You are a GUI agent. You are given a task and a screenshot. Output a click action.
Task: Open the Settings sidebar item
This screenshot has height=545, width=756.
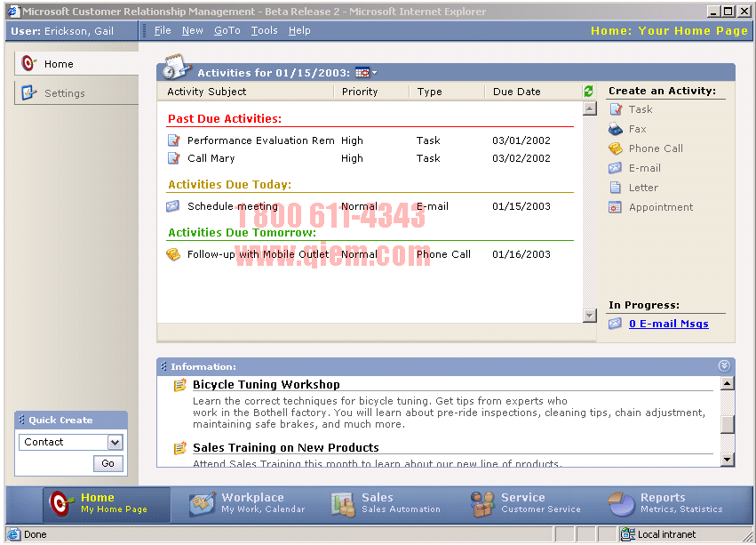(76, 92)
